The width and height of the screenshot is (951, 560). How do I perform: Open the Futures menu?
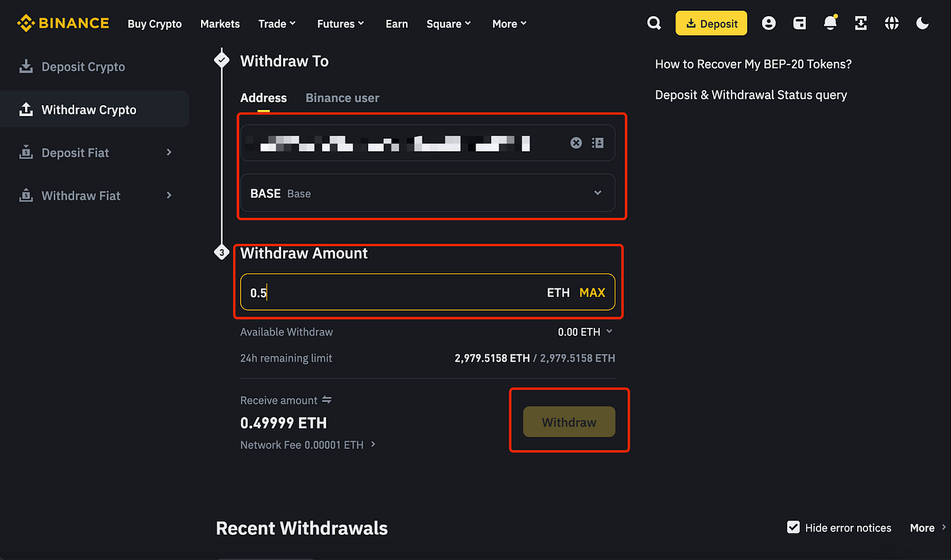tap(340, 23)
